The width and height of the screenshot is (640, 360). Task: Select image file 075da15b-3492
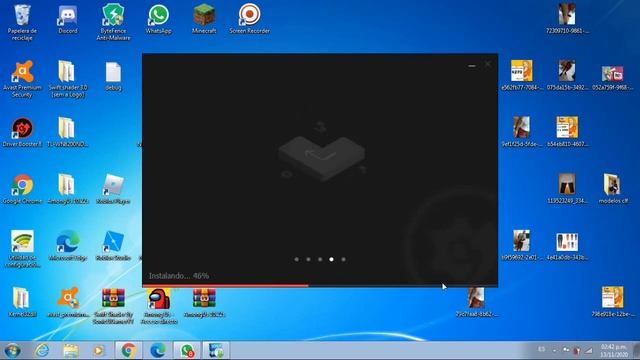click(x=567, y=75)
